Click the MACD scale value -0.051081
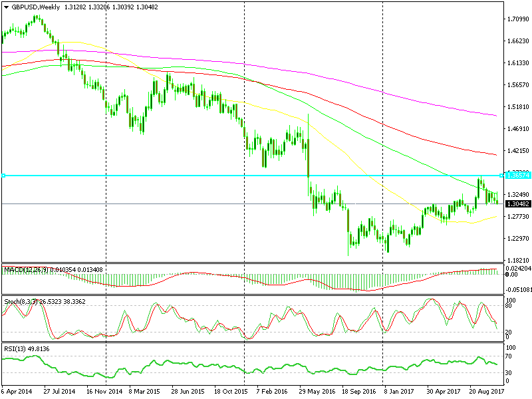Screen dimensions: 532x399 pyautogui.click(x=518, y=290)
